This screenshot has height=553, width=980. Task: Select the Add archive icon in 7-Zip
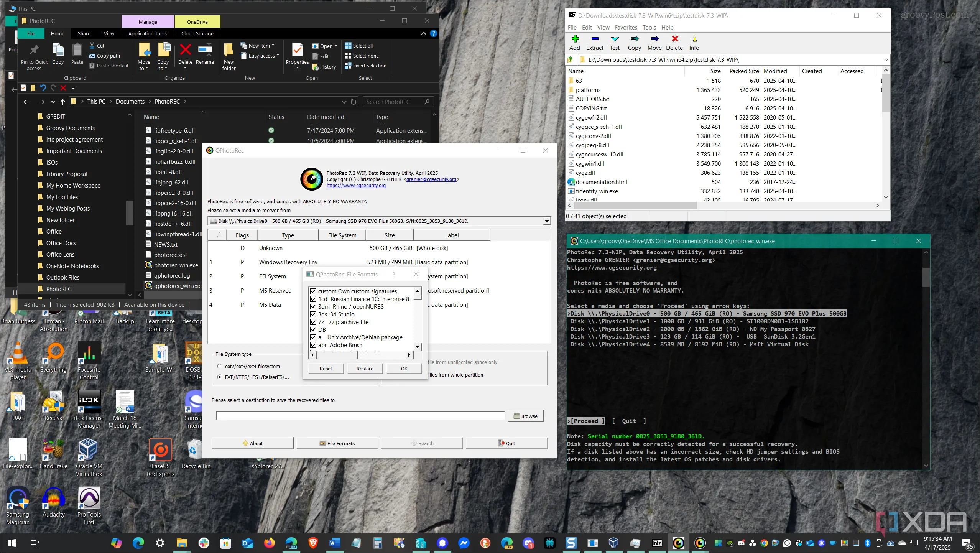[574, 42]
